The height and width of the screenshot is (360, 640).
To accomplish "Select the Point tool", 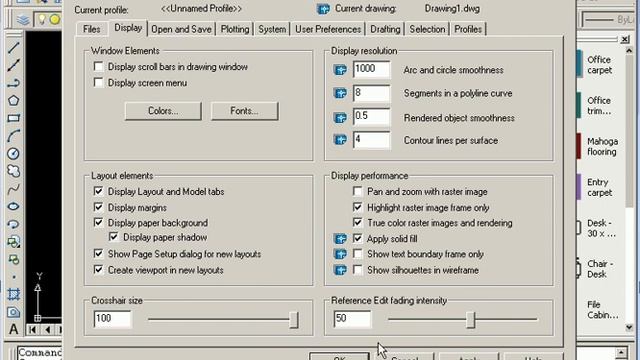I will pos(13,277).
